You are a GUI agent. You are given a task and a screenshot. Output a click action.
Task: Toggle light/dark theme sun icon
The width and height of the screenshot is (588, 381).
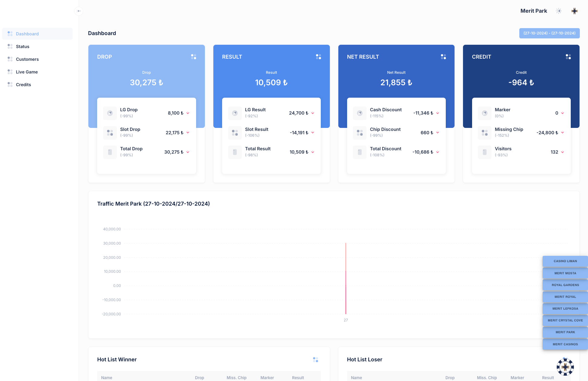pos(559,11)
